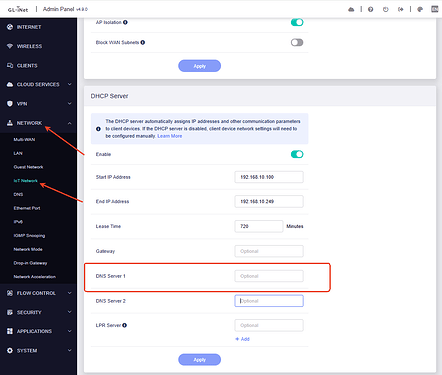Image resolution: width=442 pixels, height=375 pixels.
Task: Click the Network icon in sidebar
Action: (x=10, y=123)
